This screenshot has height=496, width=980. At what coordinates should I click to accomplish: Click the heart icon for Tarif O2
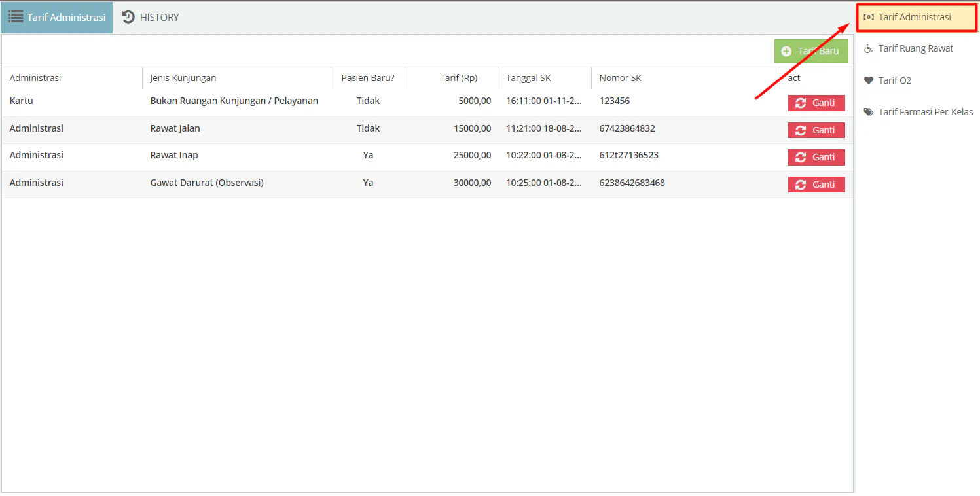[x=869, y=80]
